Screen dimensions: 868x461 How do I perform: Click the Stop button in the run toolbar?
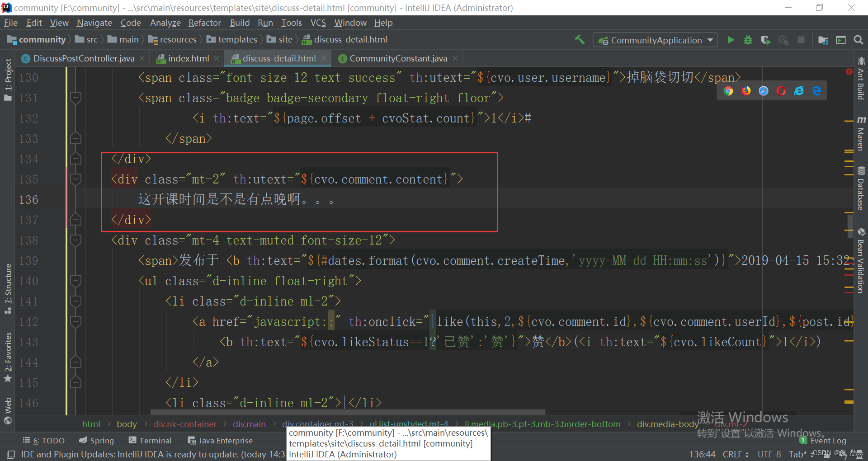pyautogui.click(x=801, y=40)
